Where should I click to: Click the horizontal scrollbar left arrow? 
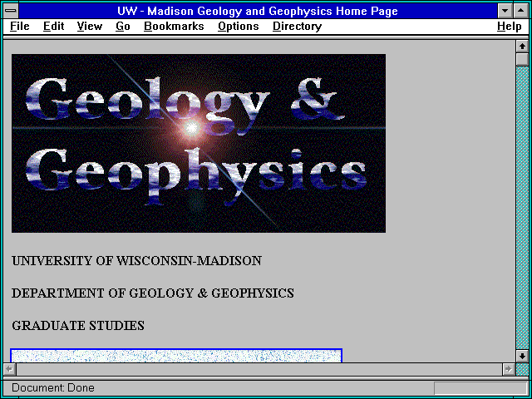click(x=10, y=369)
